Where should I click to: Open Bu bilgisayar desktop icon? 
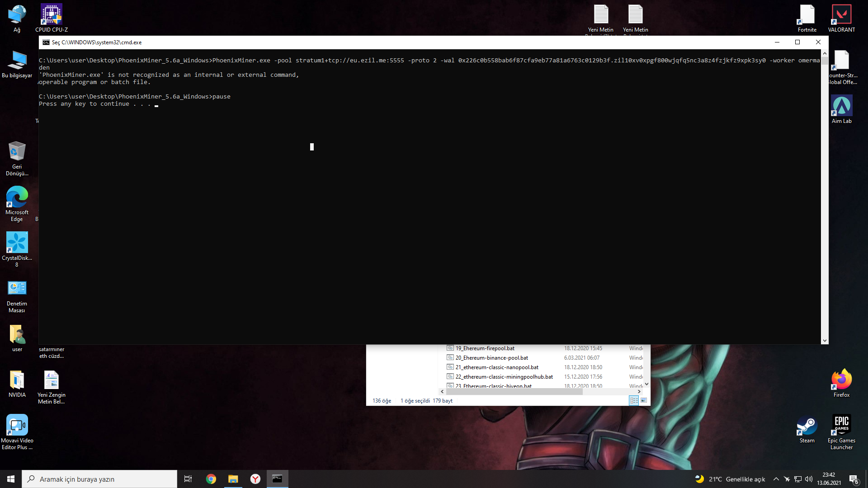point(17,64)
